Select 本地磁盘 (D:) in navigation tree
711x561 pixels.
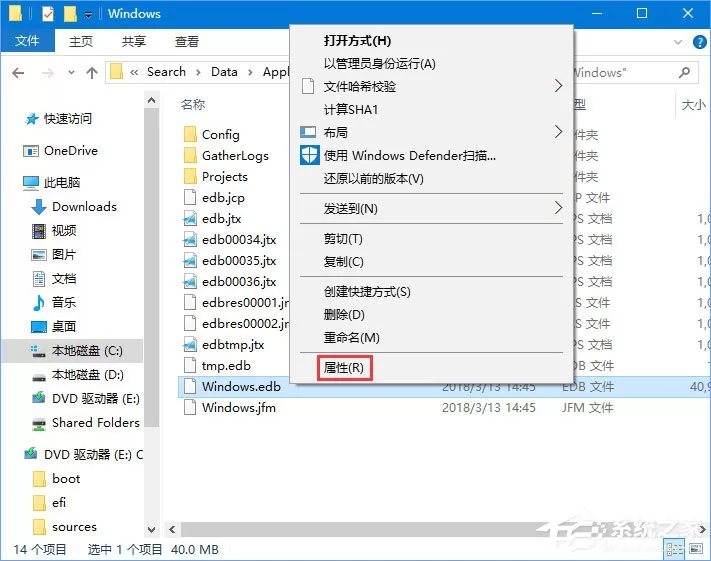click(88, 375)
